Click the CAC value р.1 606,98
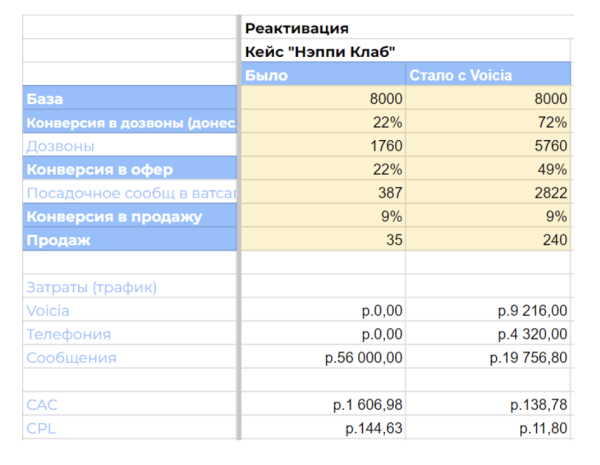 point(322,405)
